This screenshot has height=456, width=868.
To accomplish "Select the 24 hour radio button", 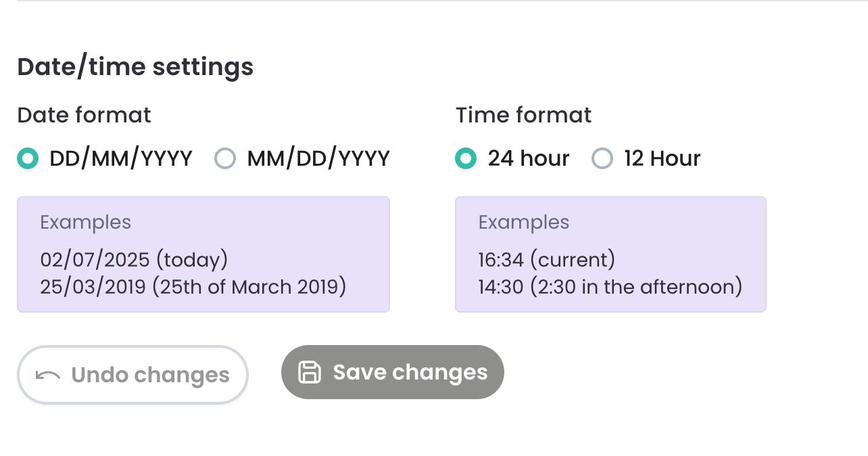I will tap(466, 159).
